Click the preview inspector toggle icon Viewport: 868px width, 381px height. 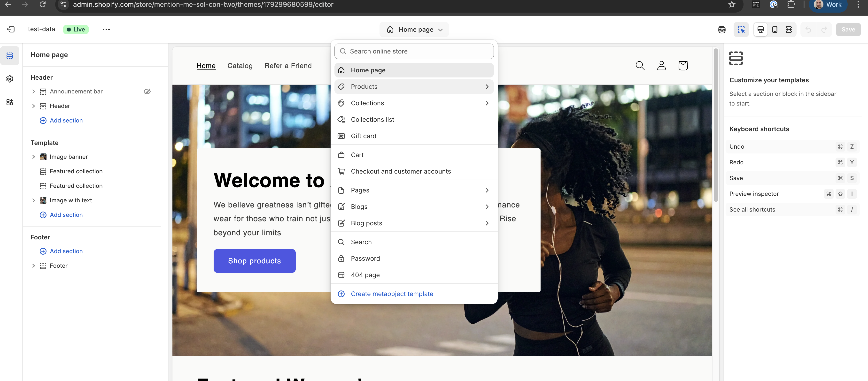[741, 30]
